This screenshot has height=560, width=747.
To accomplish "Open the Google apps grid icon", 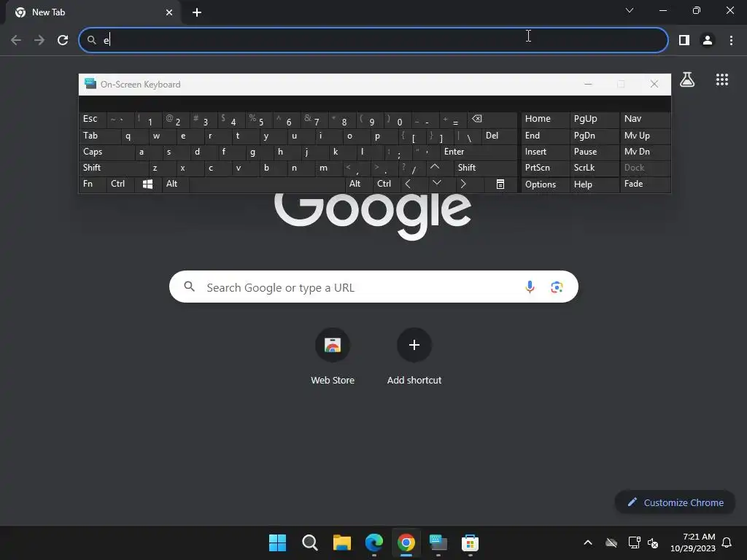I will pyautogui.click(x=722, y=79).
